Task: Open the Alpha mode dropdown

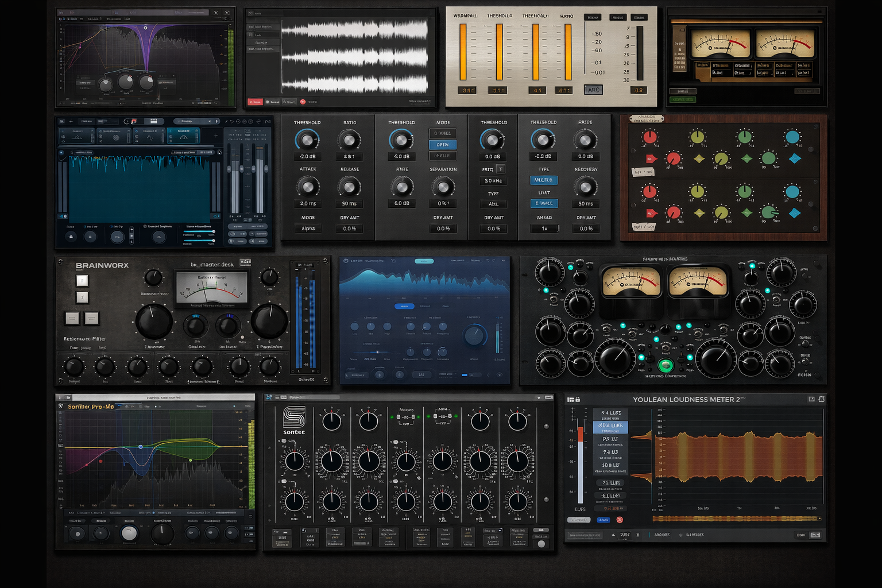Action: (308, 229)
